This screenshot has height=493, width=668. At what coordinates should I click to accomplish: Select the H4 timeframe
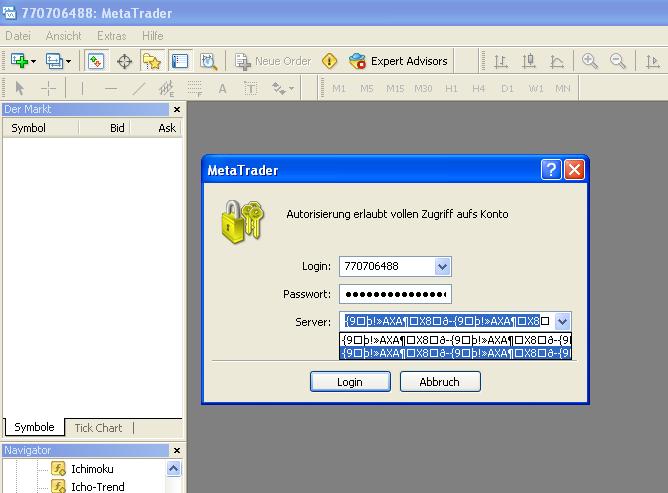[479, 88]
